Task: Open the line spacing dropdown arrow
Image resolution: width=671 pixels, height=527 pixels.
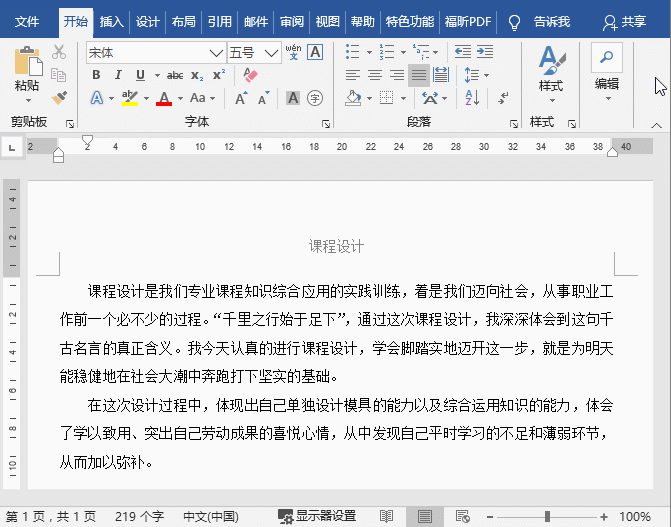Action: pyautogui.click(x=487, y=75)
